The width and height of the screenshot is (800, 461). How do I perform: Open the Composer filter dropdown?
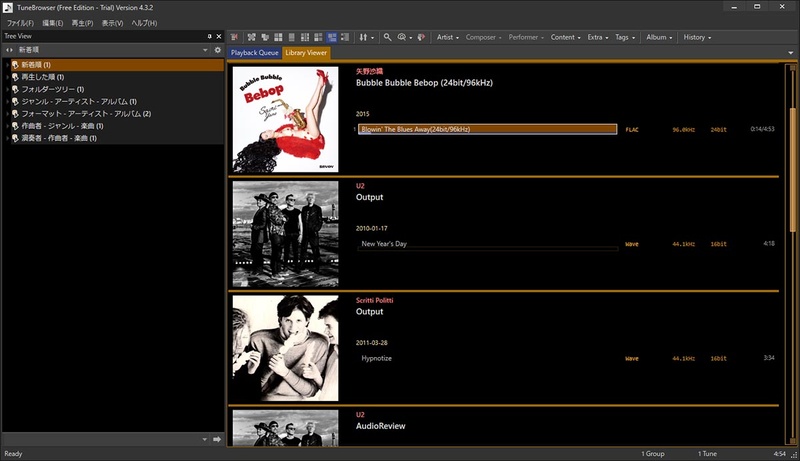(483, 37)
